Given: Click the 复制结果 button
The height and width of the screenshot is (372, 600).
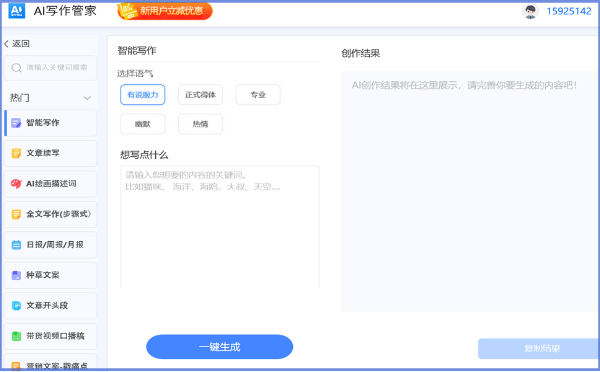Looking at the screenshot, I should click(539, 349).
